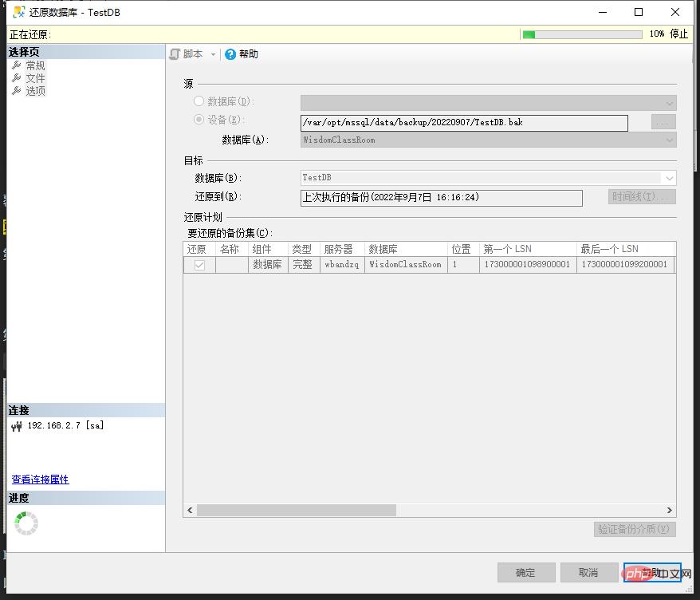Open the 查看连接属性 link
The height and width of the screenshot is (600, 700).
pyautogui.click(x=40, y=480)
